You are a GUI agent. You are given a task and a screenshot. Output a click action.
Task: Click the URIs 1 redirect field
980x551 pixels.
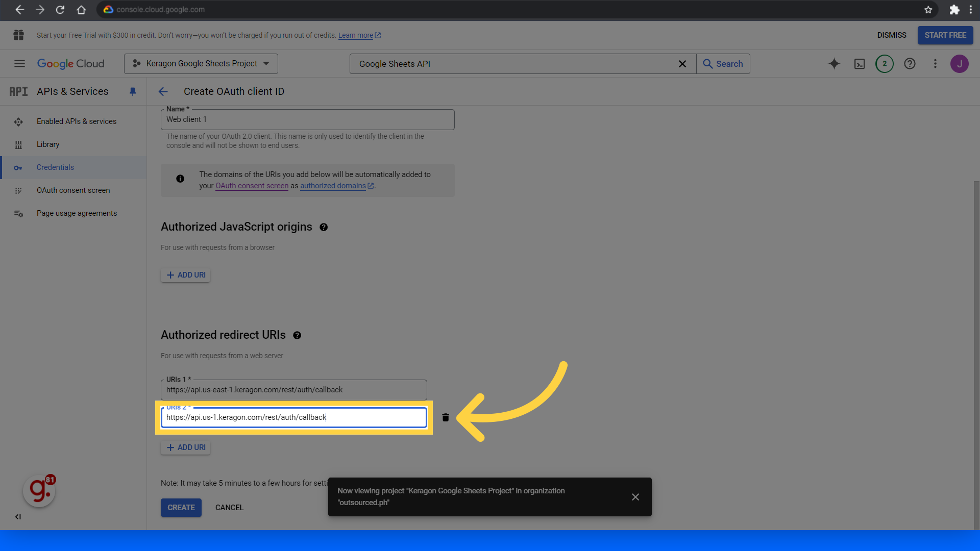293,390
